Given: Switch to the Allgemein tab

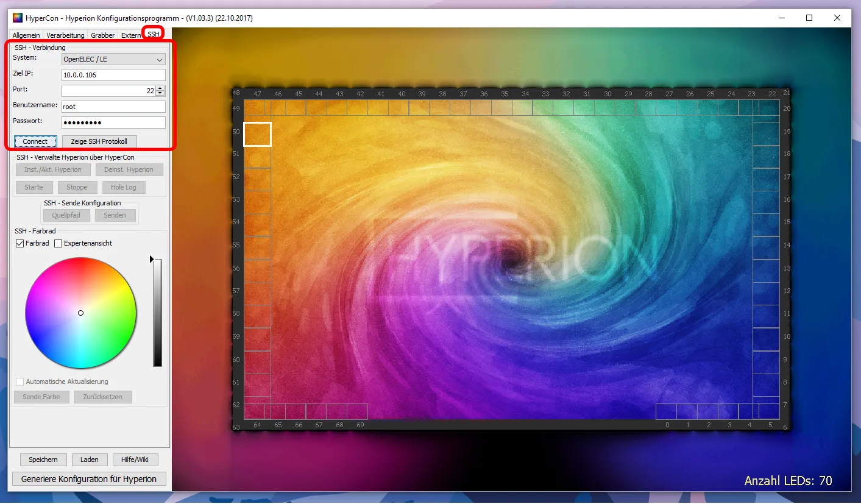Looking at the screenshot, I should pos(26,35).
